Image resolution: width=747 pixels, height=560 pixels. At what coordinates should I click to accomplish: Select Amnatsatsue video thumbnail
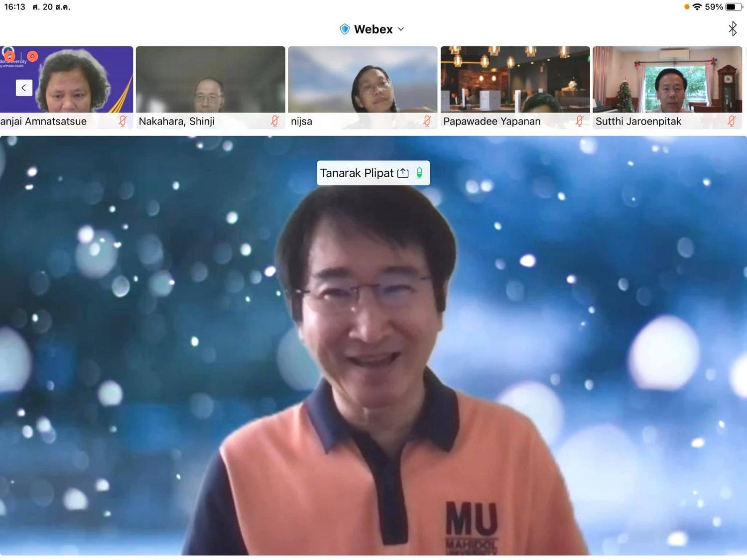[66, 88]
